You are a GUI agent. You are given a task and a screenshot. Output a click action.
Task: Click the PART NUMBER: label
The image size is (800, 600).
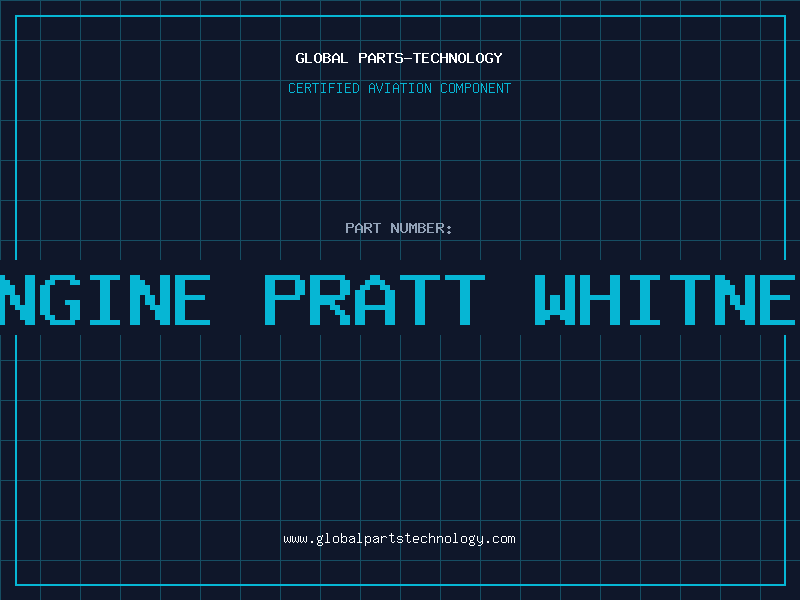[399, 228]
